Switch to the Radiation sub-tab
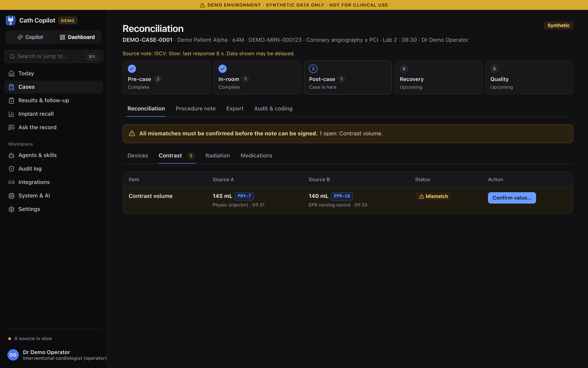This screenshot has width=588, height=368. point(218,155)
